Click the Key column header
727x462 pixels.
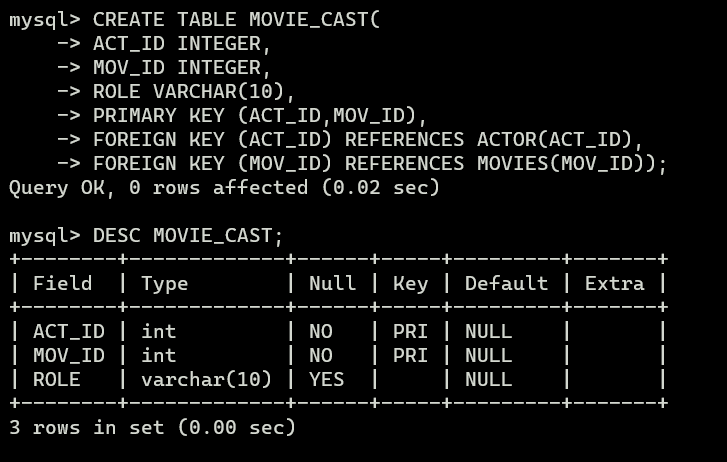coord(410,284)
